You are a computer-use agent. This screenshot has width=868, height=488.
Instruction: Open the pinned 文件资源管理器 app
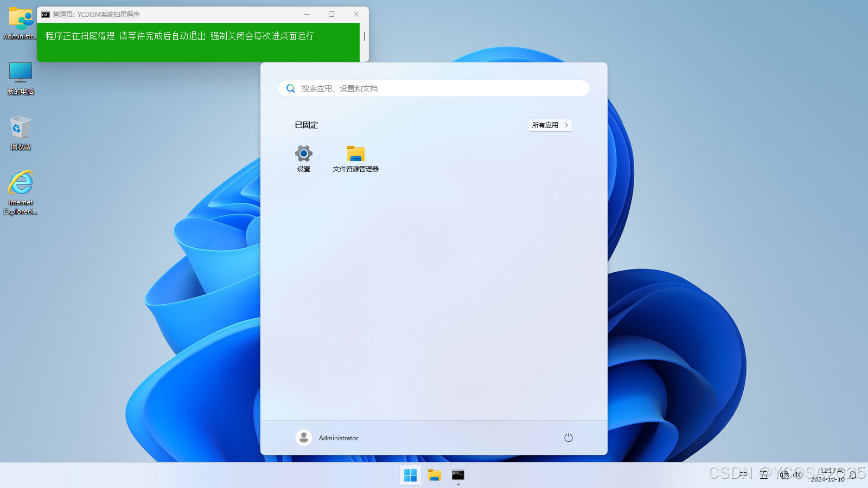[356, 158]
